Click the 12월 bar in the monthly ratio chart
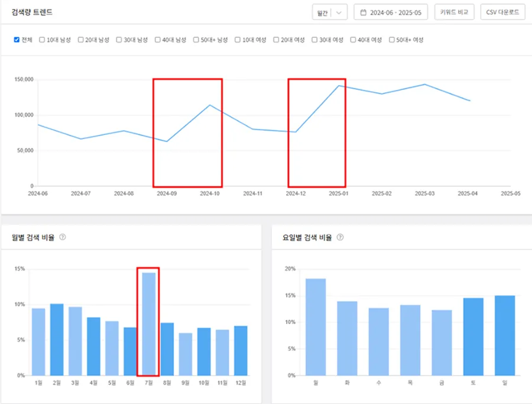This screenshot has width=532, height=404. (241, 351)
